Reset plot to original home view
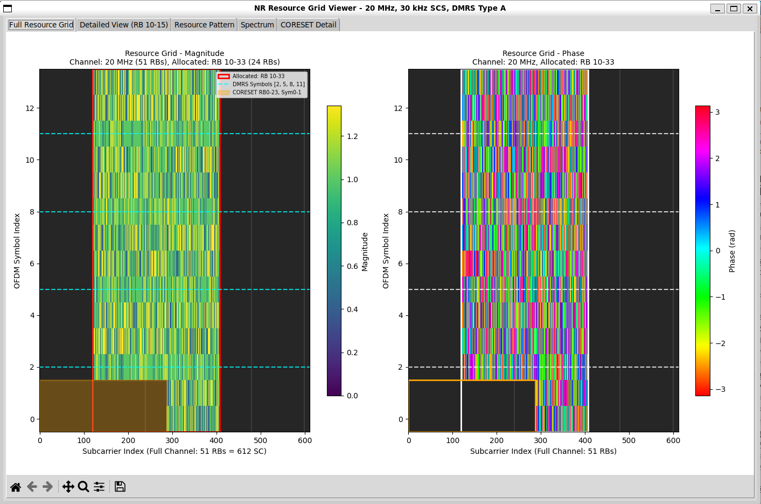This screenshot has width=761, height=504. 15,487
